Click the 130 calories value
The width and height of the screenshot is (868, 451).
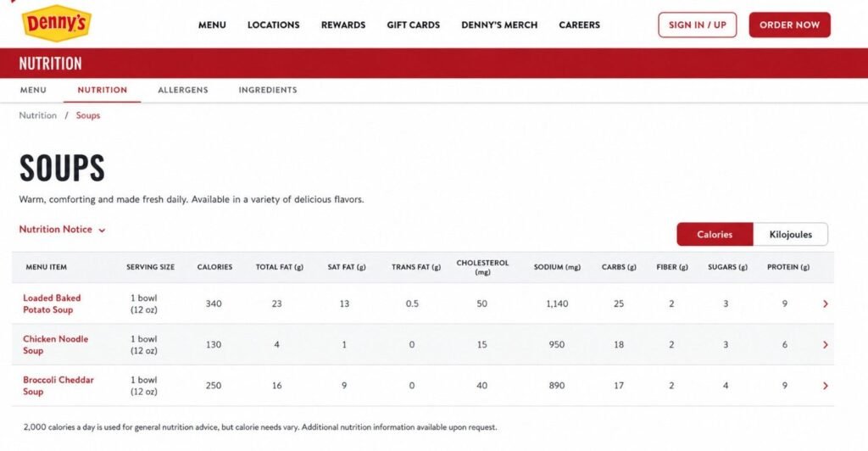[x=214, y=345]
